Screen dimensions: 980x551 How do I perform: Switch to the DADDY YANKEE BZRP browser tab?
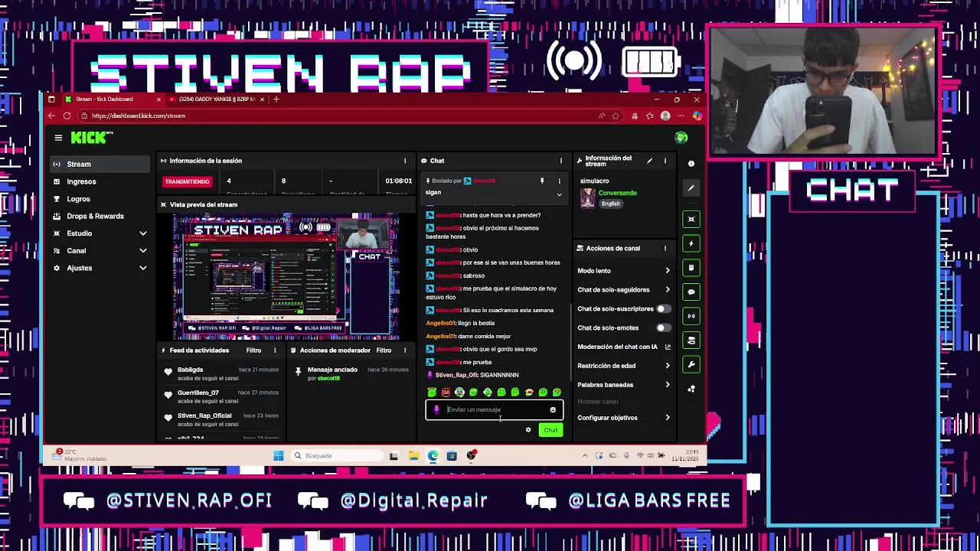[216, 99]
